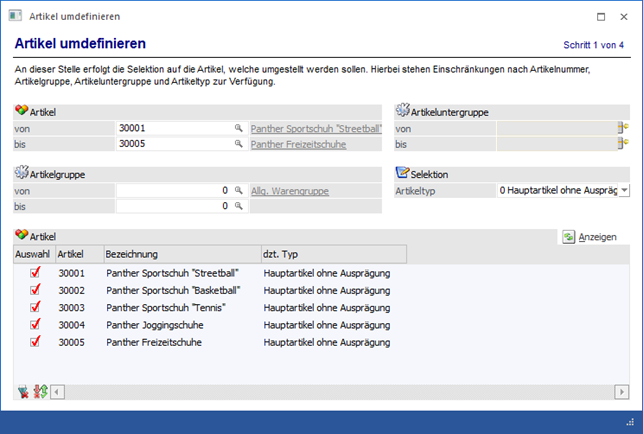Click deselect-all icon at bottom left
Screen dimensions: 643x434
(x=23, y=391)
